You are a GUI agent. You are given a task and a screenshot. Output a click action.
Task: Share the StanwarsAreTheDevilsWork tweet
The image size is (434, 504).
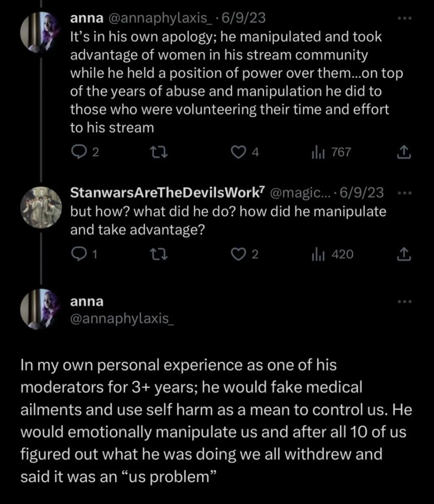point(404,254)
